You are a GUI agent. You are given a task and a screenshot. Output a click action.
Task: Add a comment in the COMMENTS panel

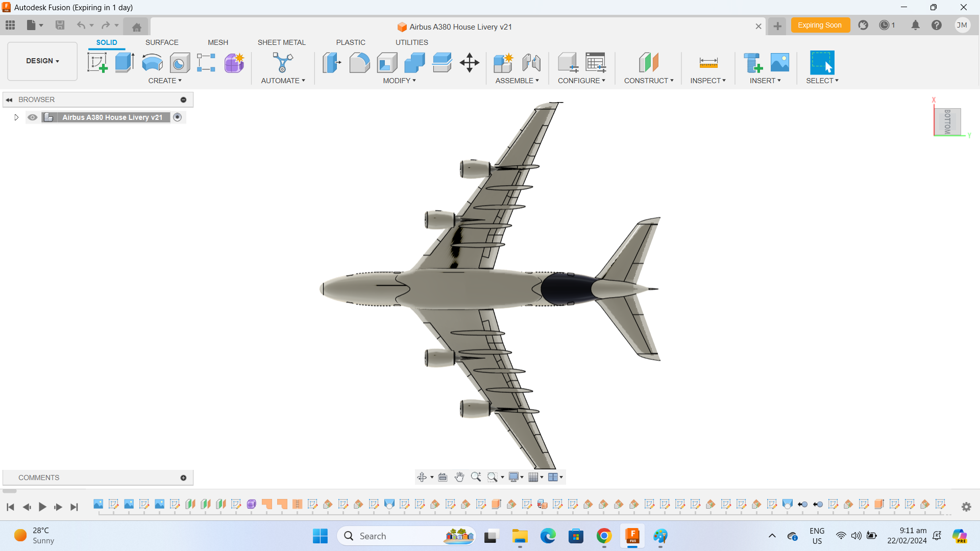[x=182, y=477]
